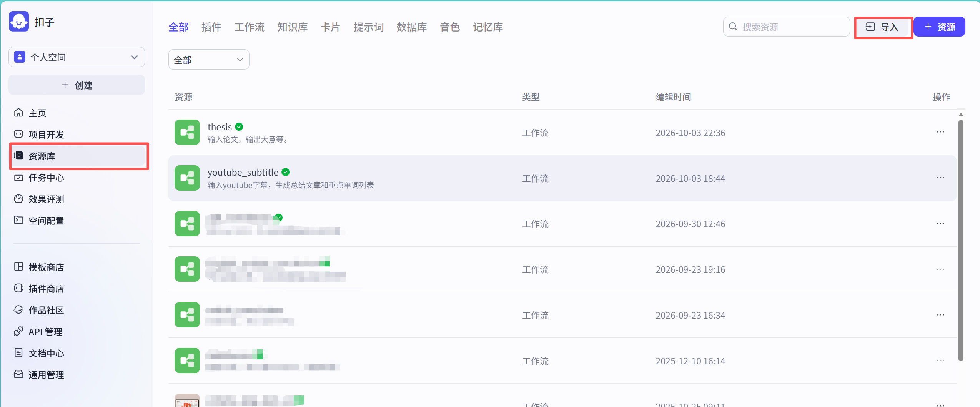980x407 pixels.
Task: Open actions menu for 2026-09-30 12:46 row
Action: 940,224
